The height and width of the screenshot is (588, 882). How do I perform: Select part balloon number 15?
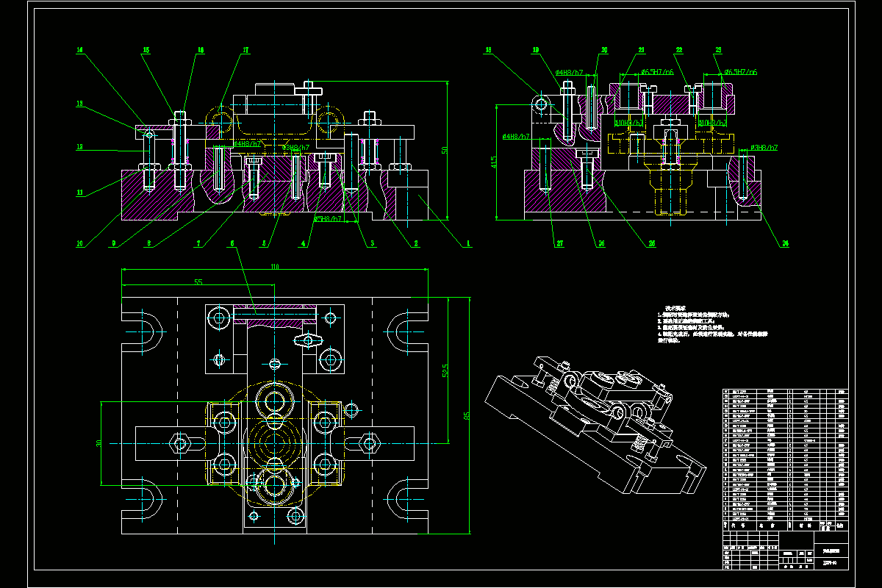tap(146, 51)
